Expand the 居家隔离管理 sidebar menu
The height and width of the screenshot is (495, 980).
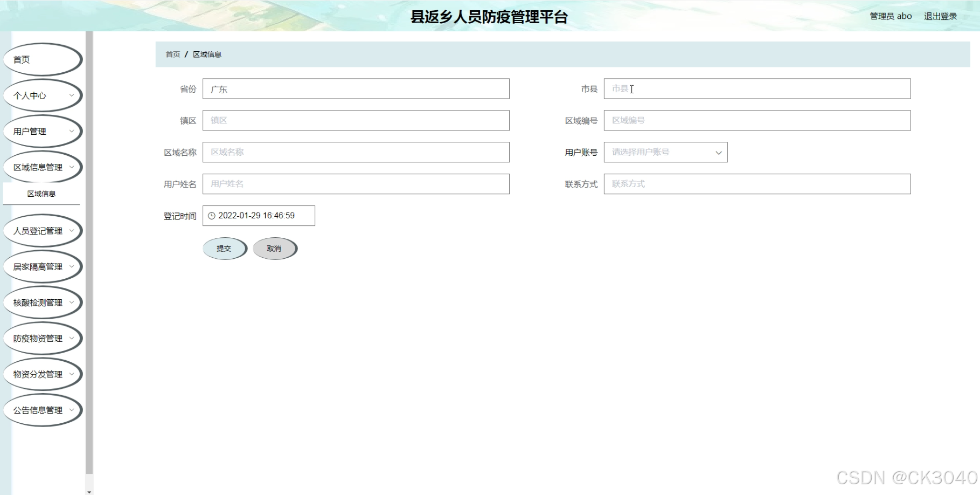pos(43,266)
